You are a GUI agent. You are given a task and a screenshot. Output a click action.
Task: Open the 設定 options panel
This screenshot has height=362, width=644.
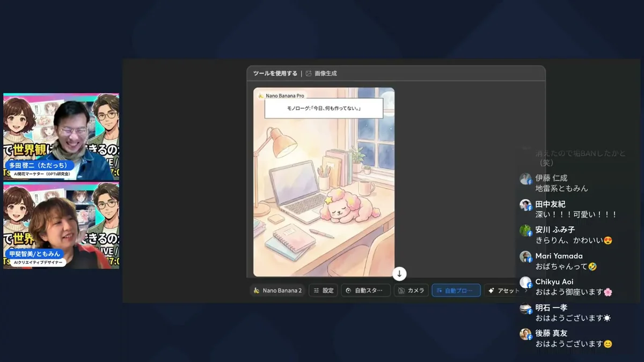coord(323,290)
